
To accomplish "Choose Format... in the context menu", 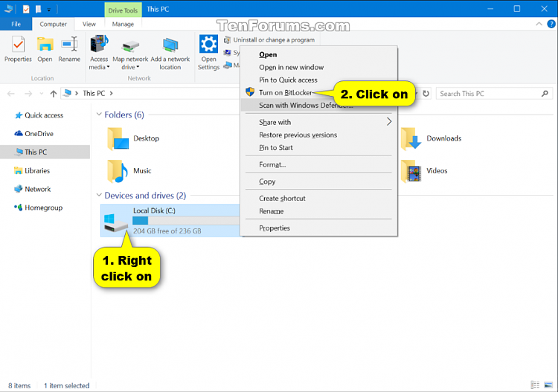I will 272,164.
